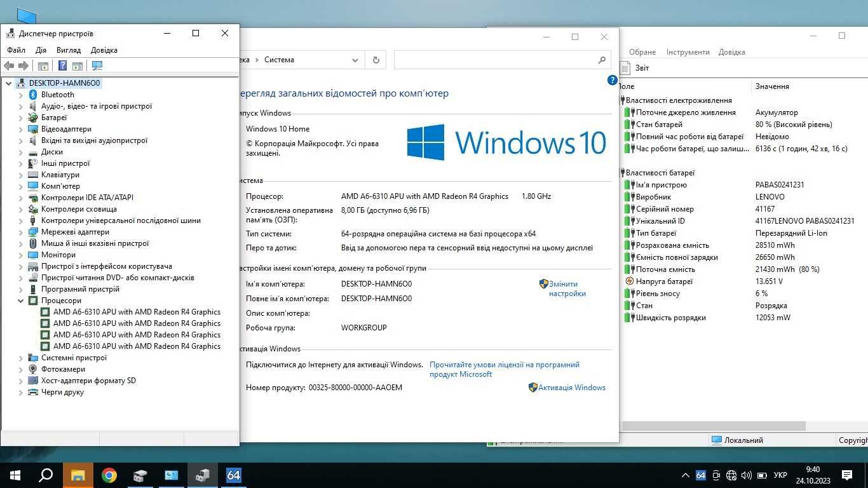Expand the Мережеві адаптери category
The width and height of the screenshot is (868, 488).
[20, 232]
